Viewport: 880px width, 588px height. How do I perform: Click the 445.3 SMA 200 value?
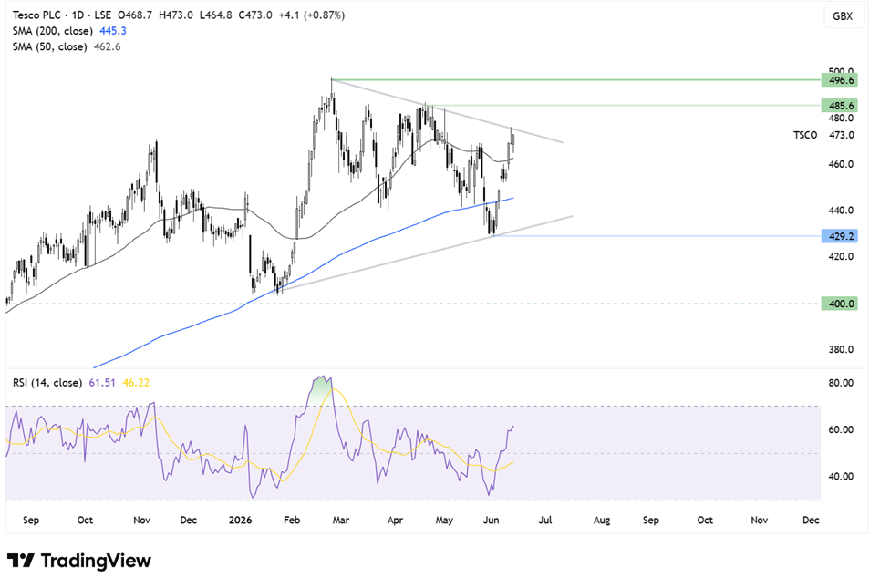pyautogui.click(x=113, y=31)
